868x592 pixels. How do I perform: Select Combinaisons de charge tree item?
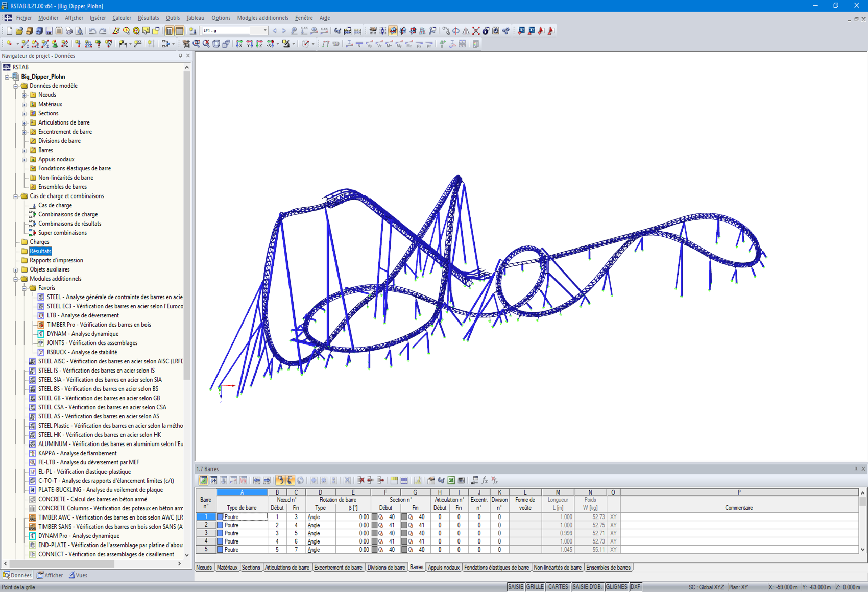68,214
